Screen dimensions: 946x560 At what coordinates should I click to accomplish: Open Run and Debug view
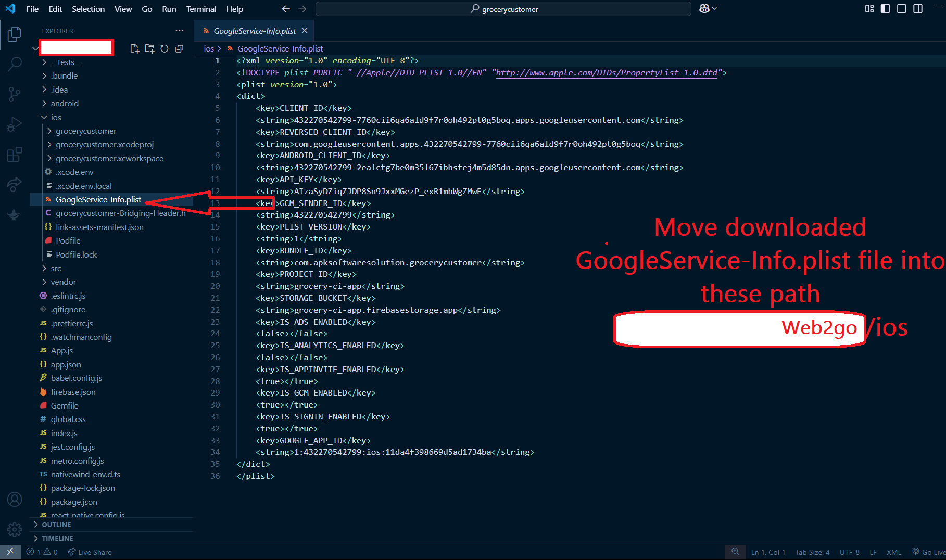(15, 124)
